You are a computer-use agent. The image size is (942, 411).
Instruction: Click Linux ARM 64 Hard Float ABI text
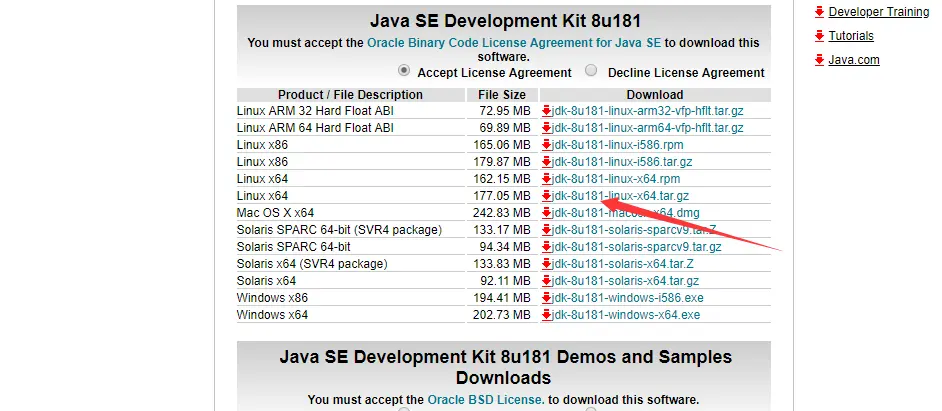[315, 128]
